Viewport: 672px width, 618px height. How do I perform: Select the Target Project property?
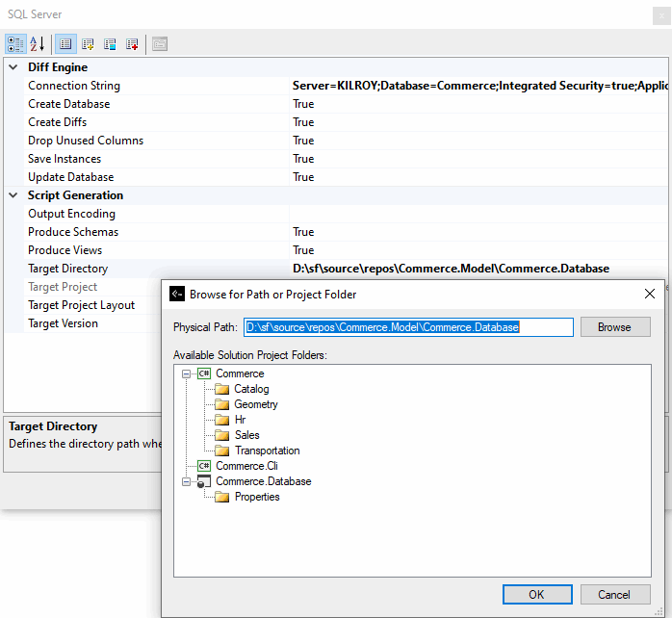tap(63, 287)
